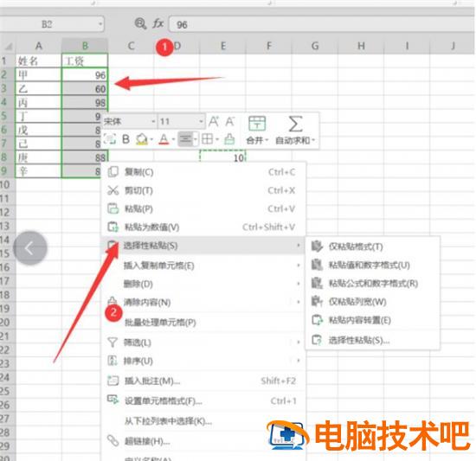
Task: Open 插入复制单元格(E) menu entry
Action: click(x=203, y=266)
